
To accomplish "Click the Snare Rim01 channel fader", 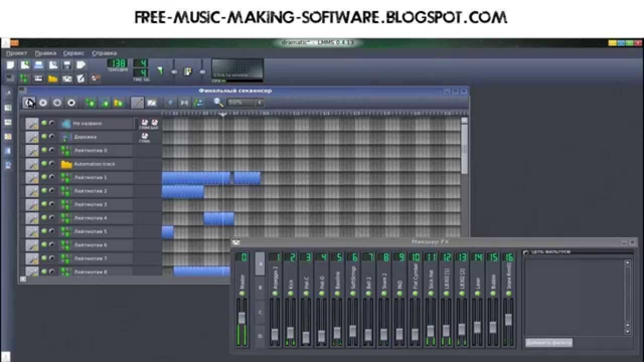I will click(508, 319).
